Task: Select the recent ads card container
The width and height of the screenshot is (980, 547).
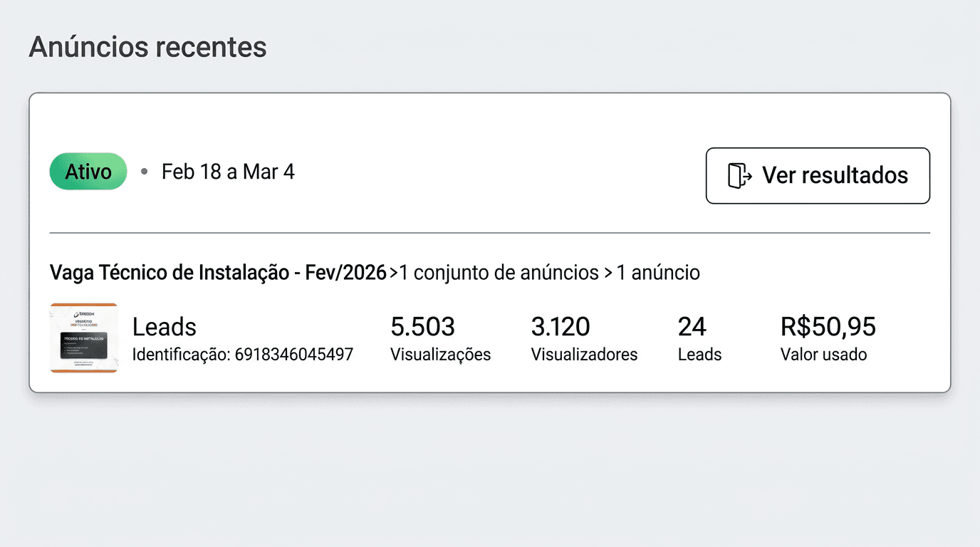Action: (490, 242)
